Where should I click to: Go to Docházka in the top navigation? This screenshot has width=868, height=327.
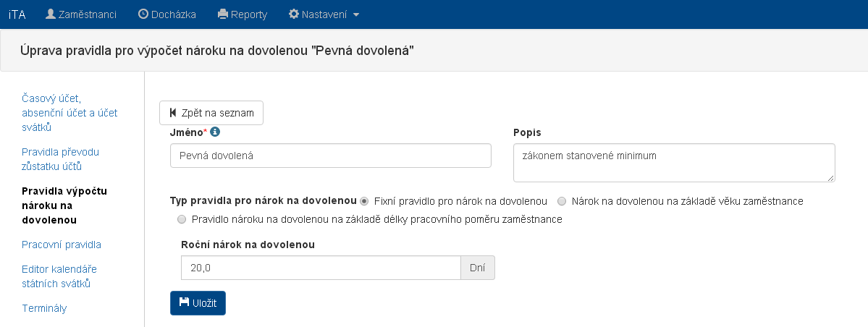point(173,14)
